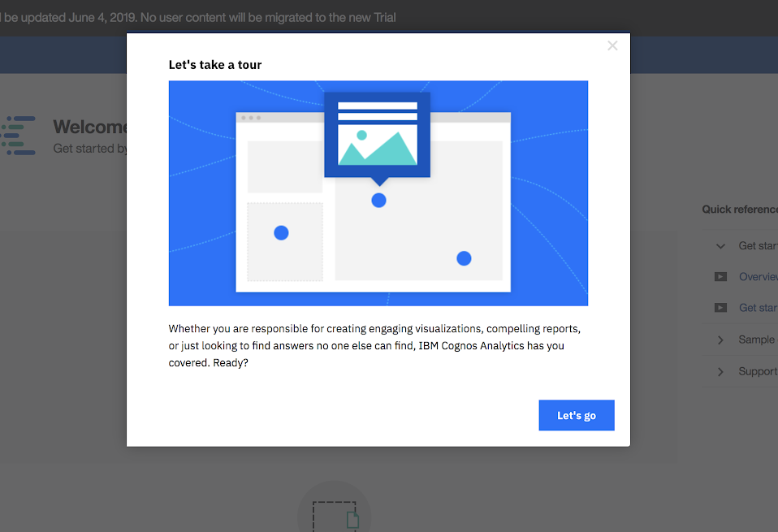Open the Overview video link
This screenshot has width=778, height=532.
tap(759, 276)
